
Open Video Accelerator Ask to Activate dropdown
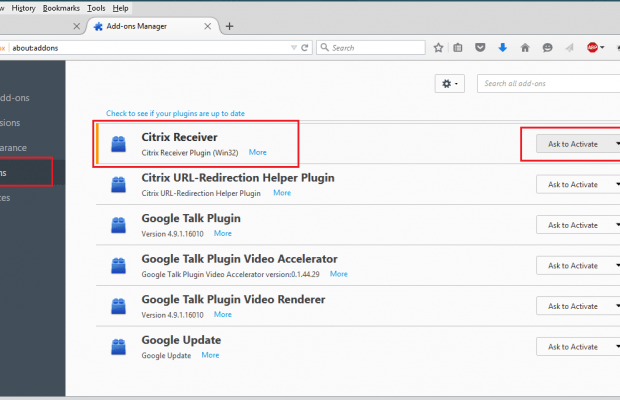pyautogui.click(x=578, y=266)
